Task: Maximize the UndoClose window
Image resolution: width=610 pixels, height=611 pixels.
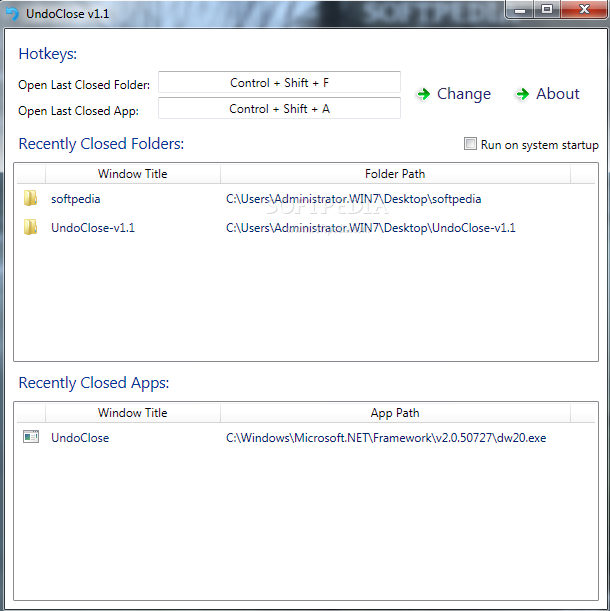Action: click(x=547, y=9)
